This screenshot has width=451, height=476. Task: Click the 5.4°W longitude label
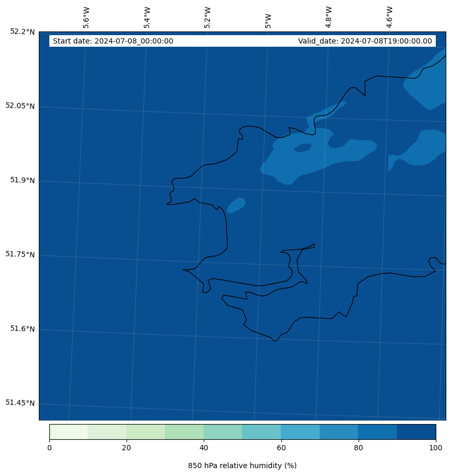[x=147, y=18]
